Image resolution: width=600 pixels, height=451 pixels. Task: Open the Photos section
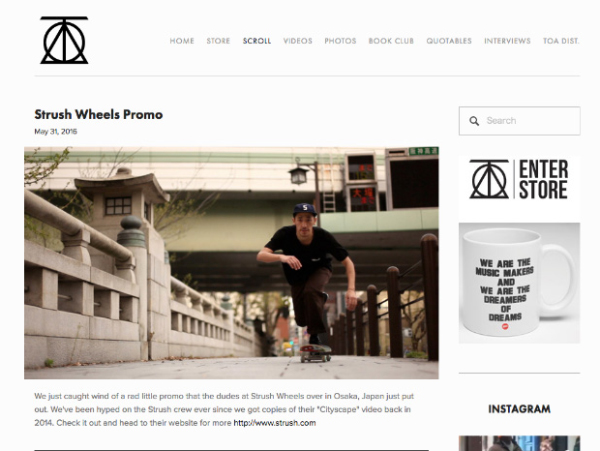pyautogui.click(x=340, y=41)
